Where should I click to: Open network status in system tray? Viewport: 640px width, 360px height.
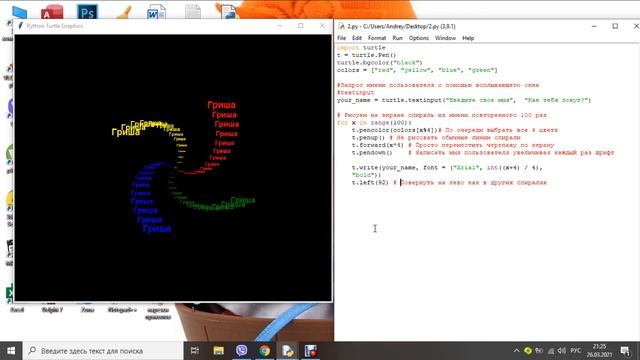[551, 351]
